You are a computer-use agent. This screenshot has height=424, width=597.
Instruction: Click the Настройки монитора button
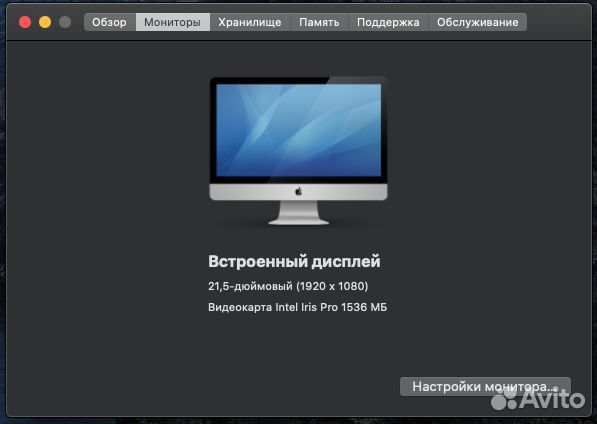(485, 387)
